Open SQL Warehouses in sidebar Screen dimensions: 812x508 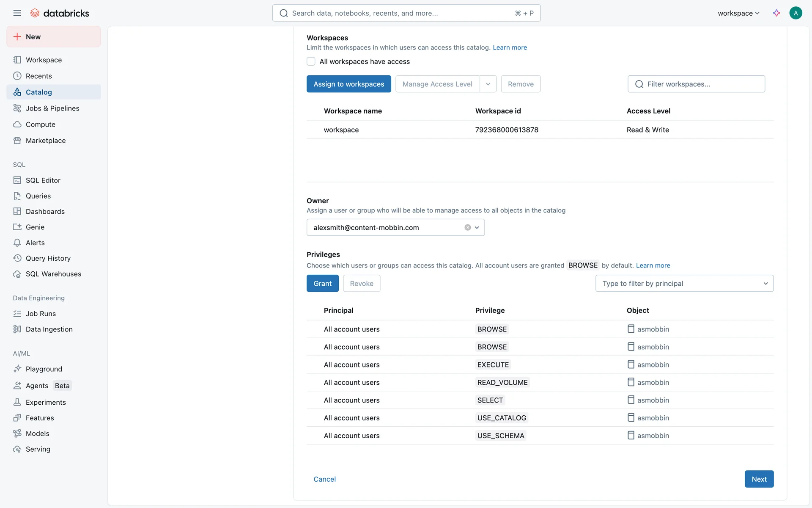pos(53,274)
